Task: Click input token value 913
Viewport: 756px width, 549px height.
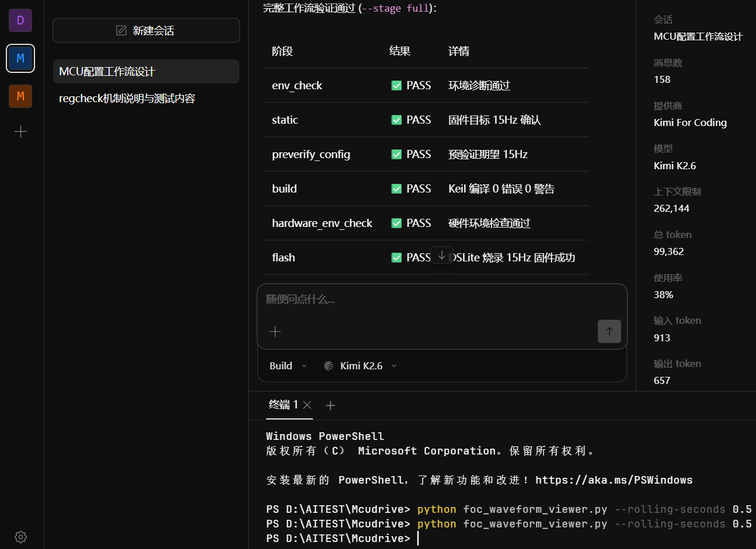Action: coord(662,338)
